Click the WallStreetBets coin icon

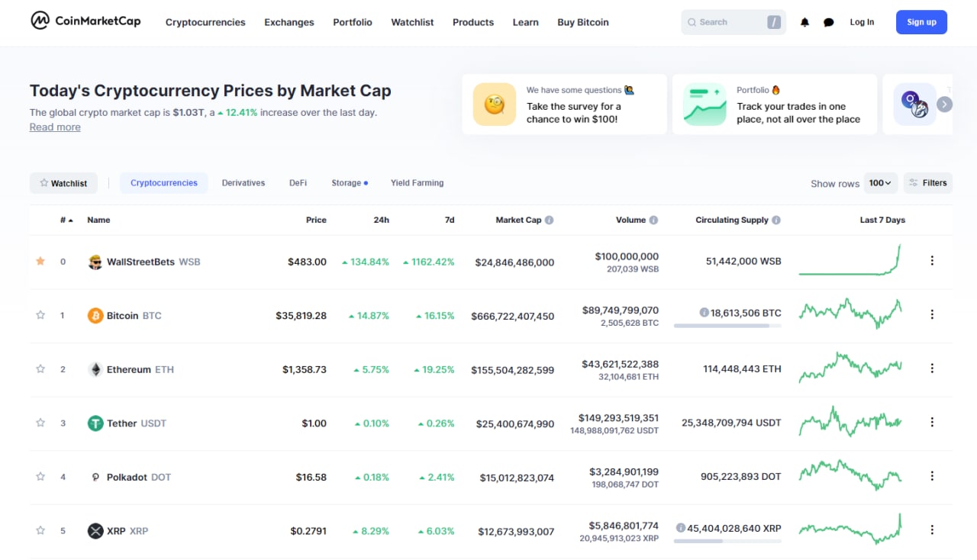tap(95, 262)
